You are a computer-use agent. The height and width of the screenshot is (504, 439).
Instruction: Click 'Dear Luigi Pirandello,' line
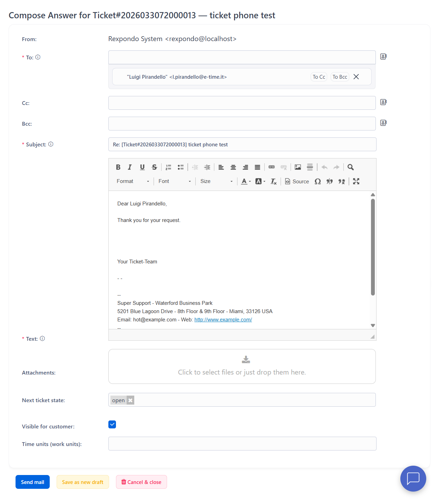(x=142, y=204)
